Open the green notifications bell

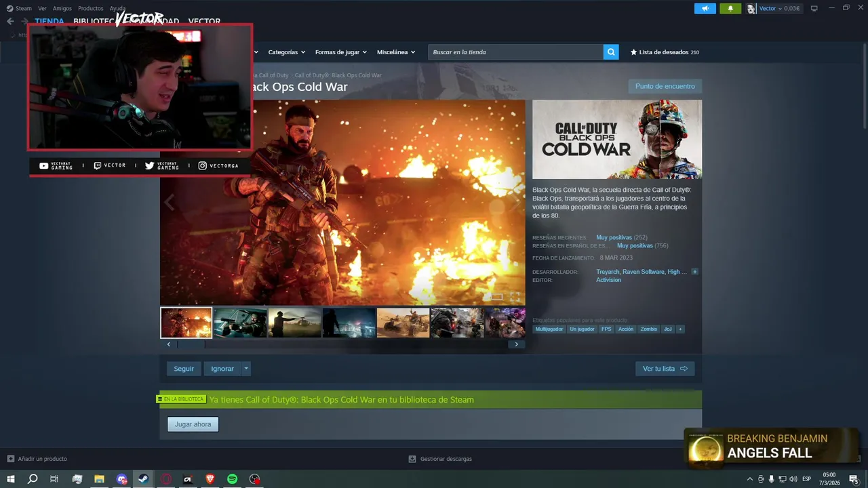pos(730,8)
